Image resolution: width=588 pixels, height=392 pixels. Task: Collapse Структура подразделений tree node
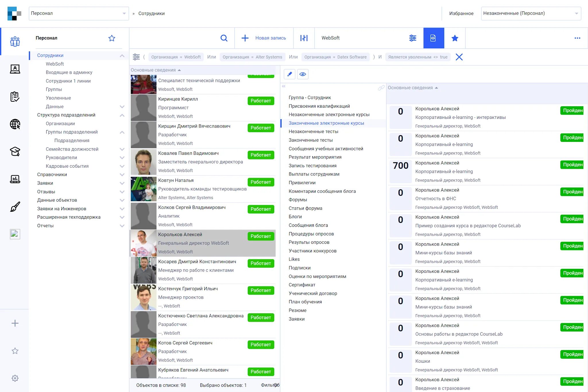click(122, 115)
